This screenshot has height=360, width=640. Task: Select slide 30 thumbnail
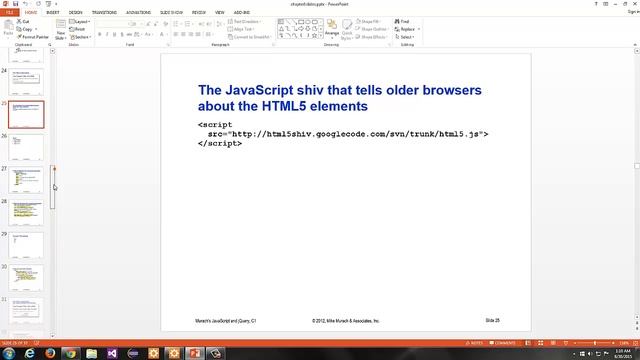[26, 278]
